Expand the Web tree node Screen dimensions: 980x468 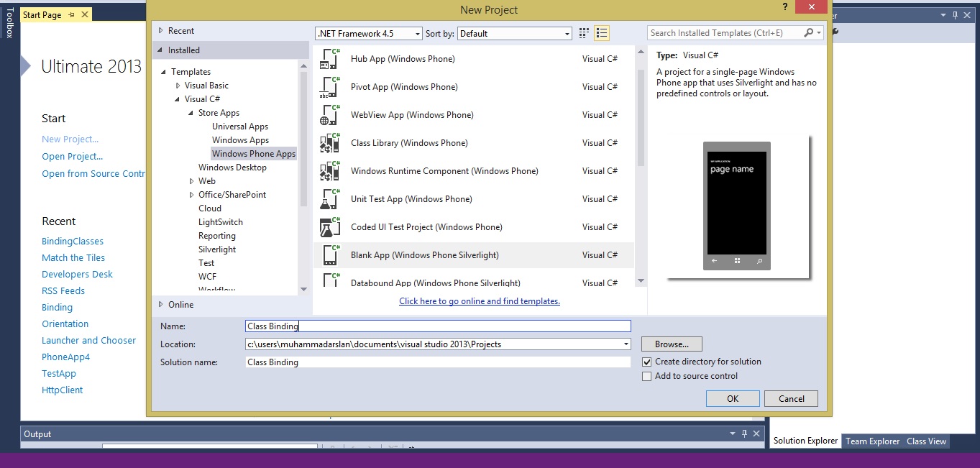[x=191, y=181]
